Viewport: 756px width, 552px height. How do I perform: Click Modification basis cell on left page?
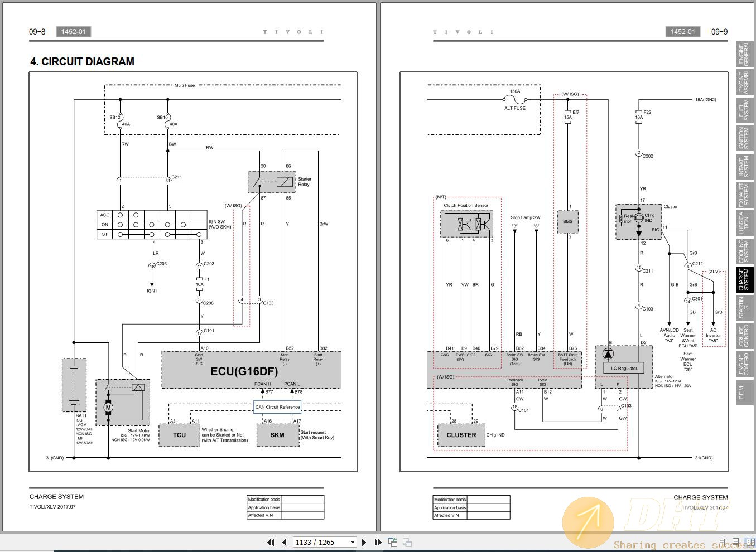coord(264,500)
